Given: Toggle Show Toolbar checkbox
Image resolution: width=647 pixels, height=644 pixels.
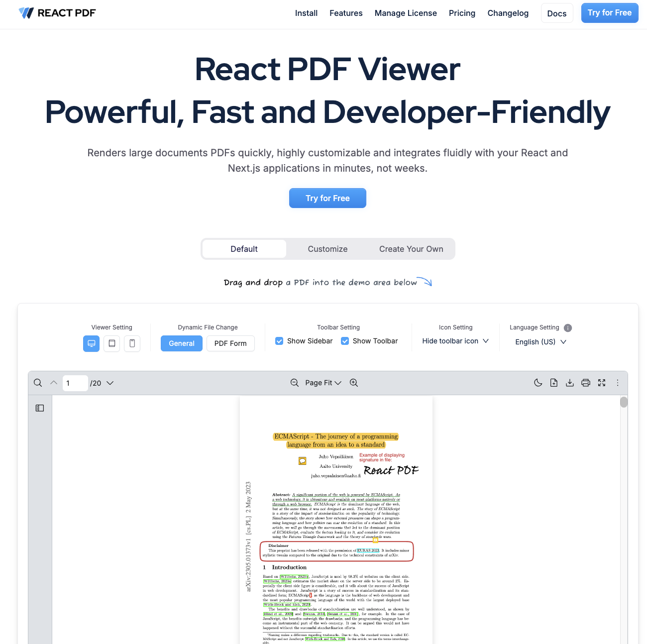Looking at the screenshot, I should pos(345,341).
